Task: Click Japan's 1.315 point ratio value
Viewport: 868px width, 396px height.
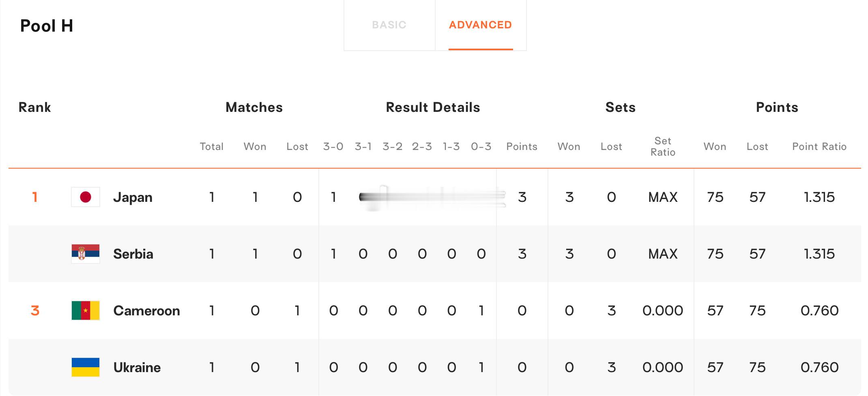Action: (x=819, y=197)
